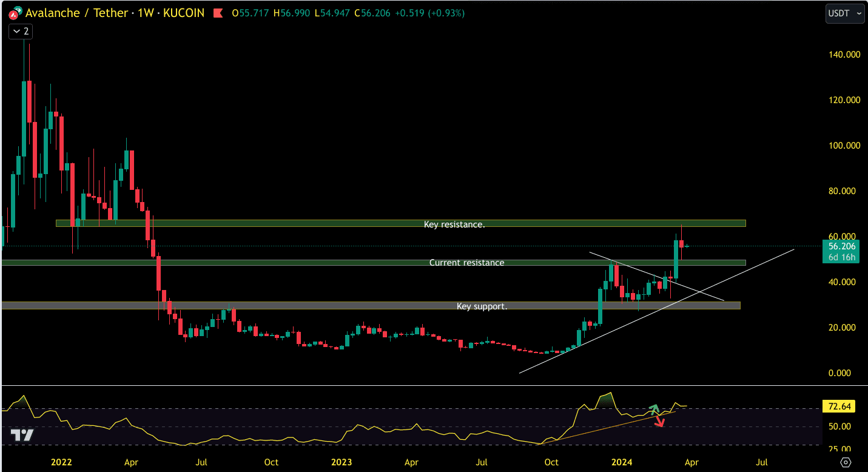
Task: Click the red flag marker beside KUCOIN
Action: point(217,13)
